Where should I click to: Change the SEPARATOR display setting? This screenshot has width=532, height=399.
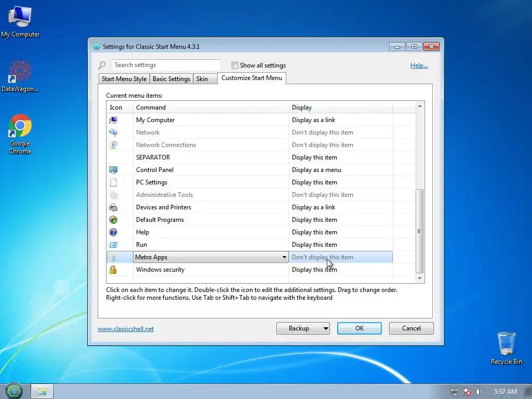pos(341,157)
